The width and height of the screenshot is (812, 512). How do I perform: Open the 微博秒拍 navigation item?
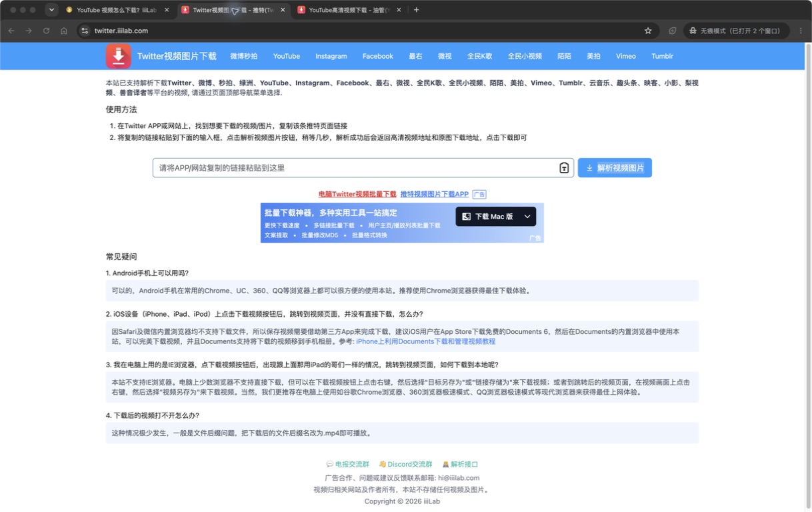[x=244, y=56]
